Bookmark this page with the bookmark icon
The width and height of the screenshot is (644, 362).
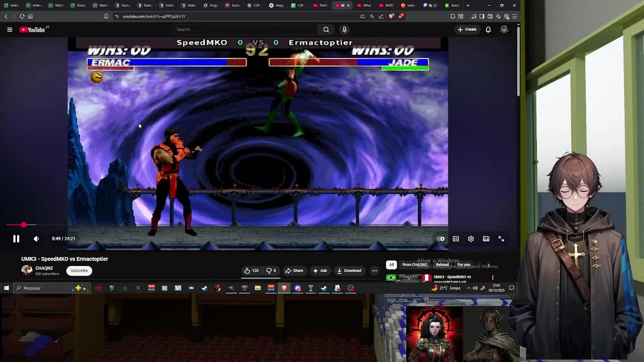pyautogui.click(x=106, y=16)
